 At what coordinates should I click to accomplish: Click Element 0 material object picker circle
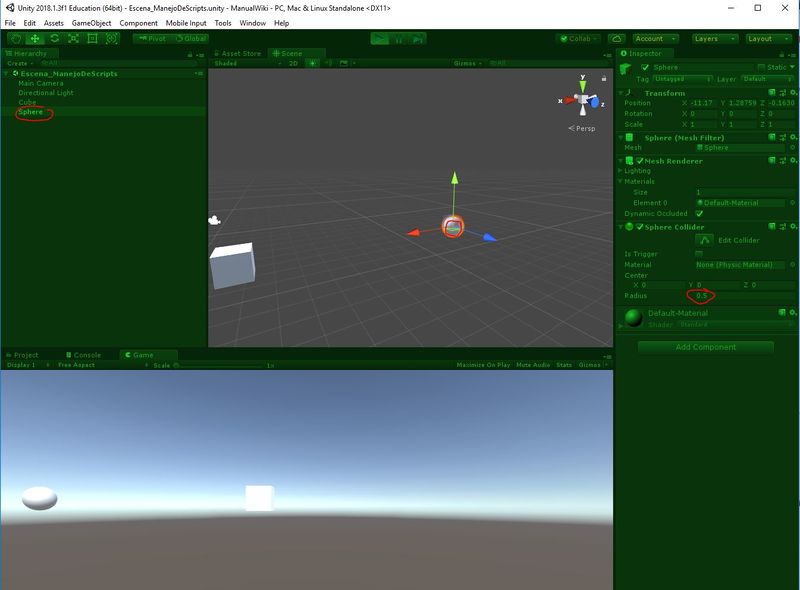click(x=792, y=203)
